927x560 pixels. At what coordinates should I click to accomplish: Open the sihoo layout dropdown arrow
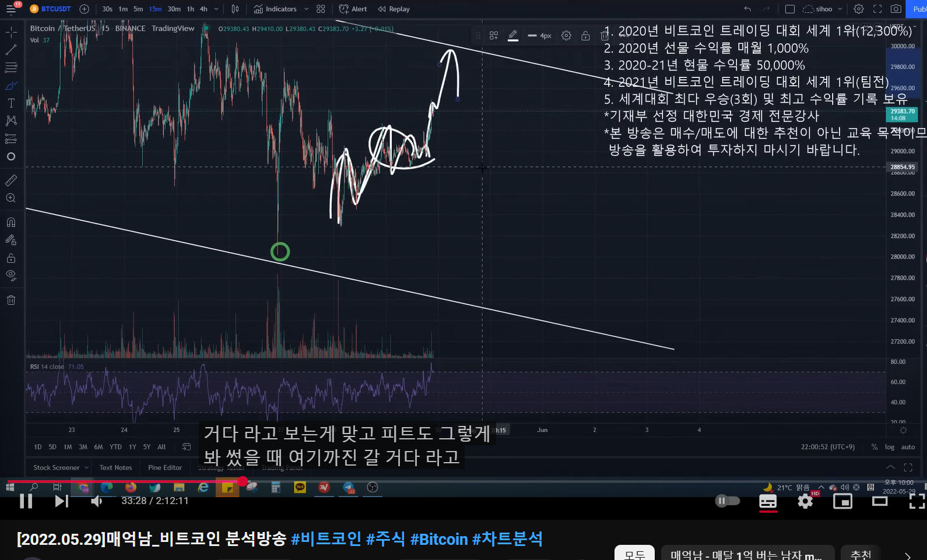tap(840, 9)
